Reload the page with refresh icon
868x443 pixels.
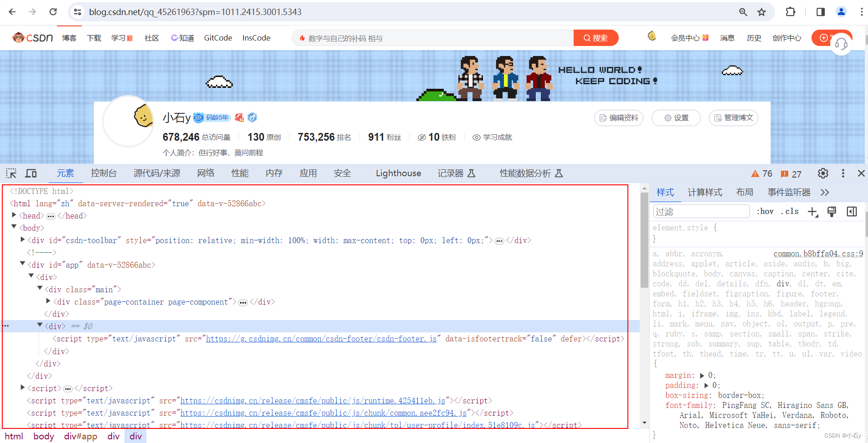click(x=53, y=12)
